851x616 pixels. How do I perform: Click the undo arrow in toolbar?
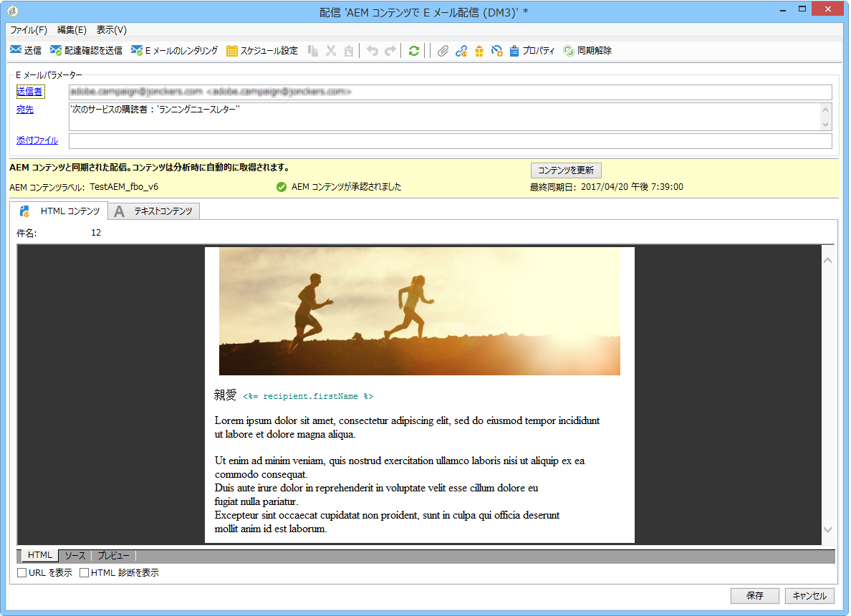coord(372,50)
